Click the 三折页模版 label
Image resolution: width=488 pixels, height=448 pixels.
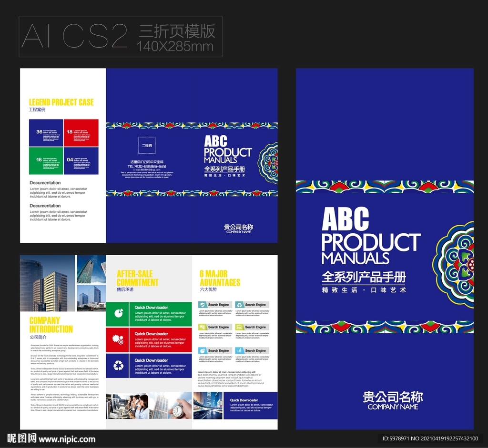(177, 31)
